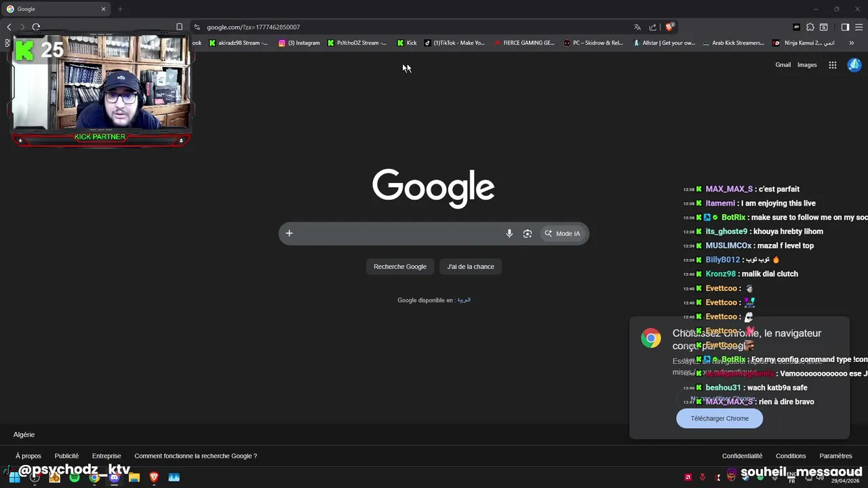
Task: Switch to Mode IA
Action: click(x=562, y=233)
